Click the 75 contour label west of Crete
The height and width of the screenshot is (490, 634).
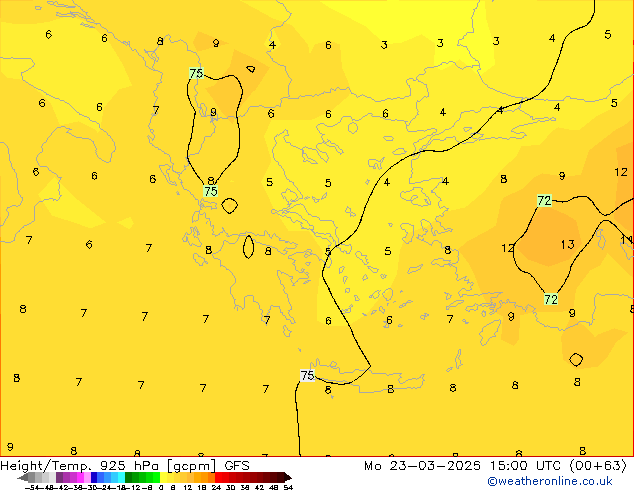[307, 376]
